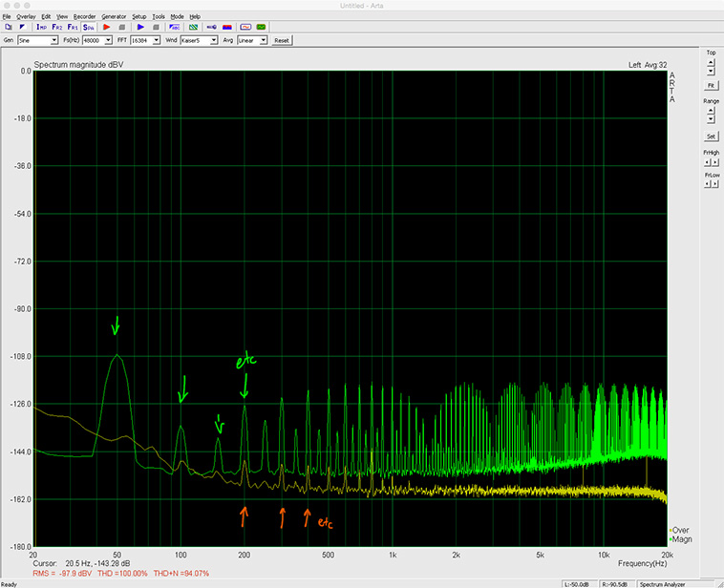Expand the Wnd window type dropdown (Kaiser5)
The width and height of the screenshot is (724, 588).
point(214,41)
